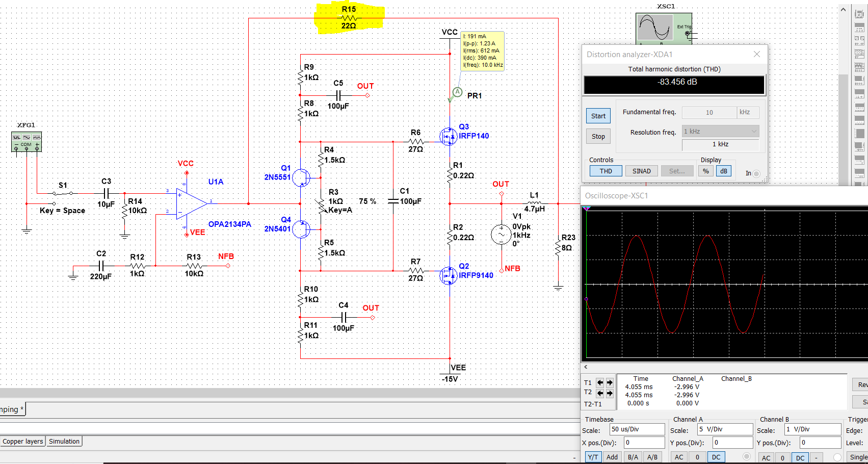Select the Frequency counter icon in the right toolbar
This screenshot has width=868, height=464.
click(x=859, y=93)
